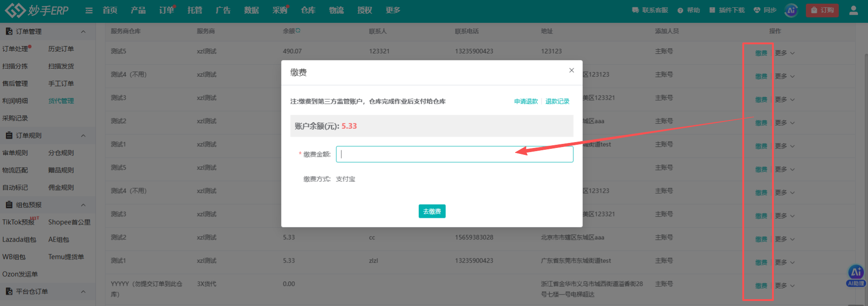The image size is (868, 306).
Task: Open 利润明细 in the sidebar
Action: (x=15, y=101)
